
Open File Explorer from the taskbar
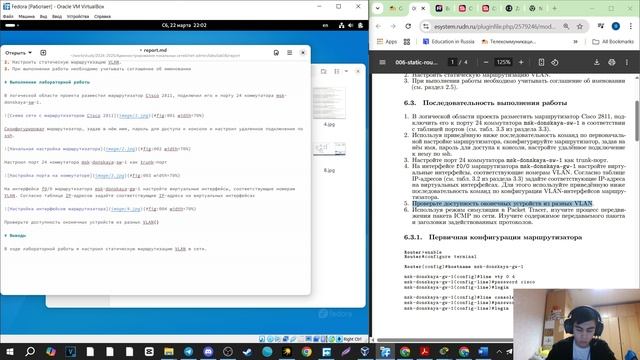point(169,351)
